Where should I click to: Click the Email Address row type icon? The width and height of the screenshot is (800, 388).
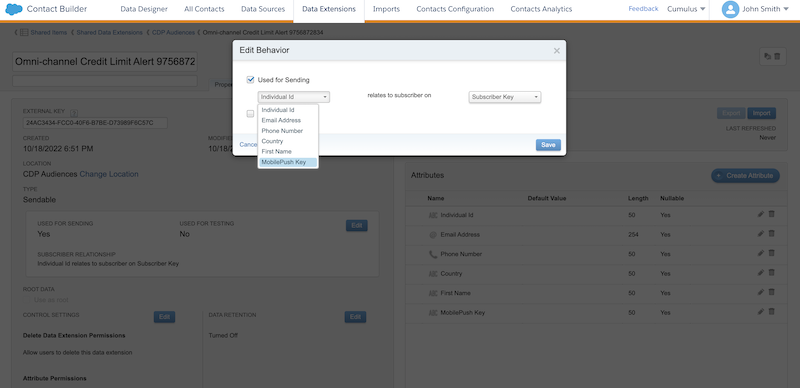[x=433, y=235]
